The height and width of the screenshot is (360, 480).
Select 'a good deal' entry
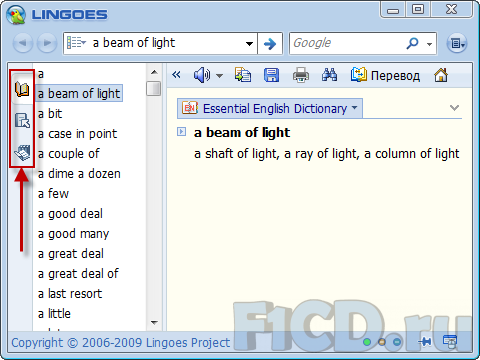pyautogui.click(x=70, y=214)
